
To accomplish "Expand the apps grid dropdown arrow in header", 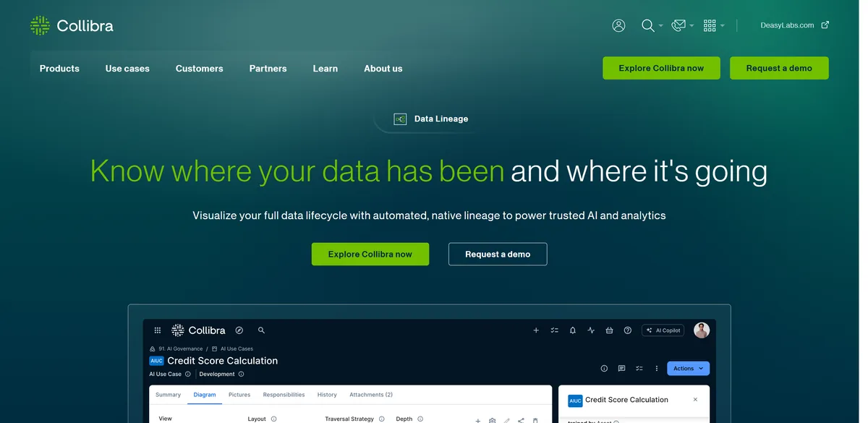I will tap(722, 26).
